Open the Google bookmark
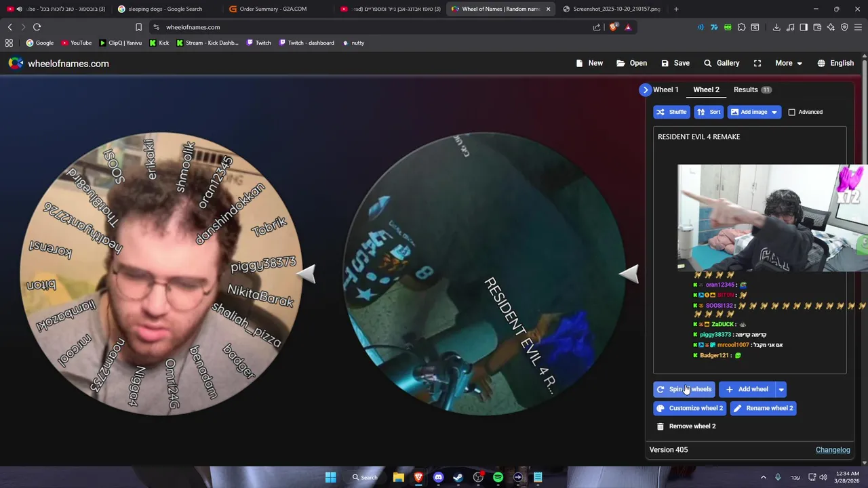868x488 pixels. coord(40,43)
